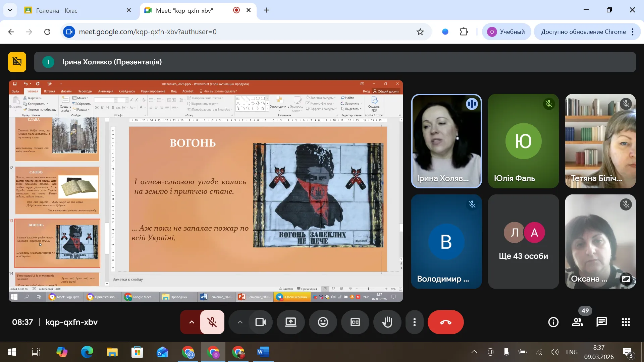Switch to the Головна - Клас tab
The image size is (644, 362).
pos(57,10)
